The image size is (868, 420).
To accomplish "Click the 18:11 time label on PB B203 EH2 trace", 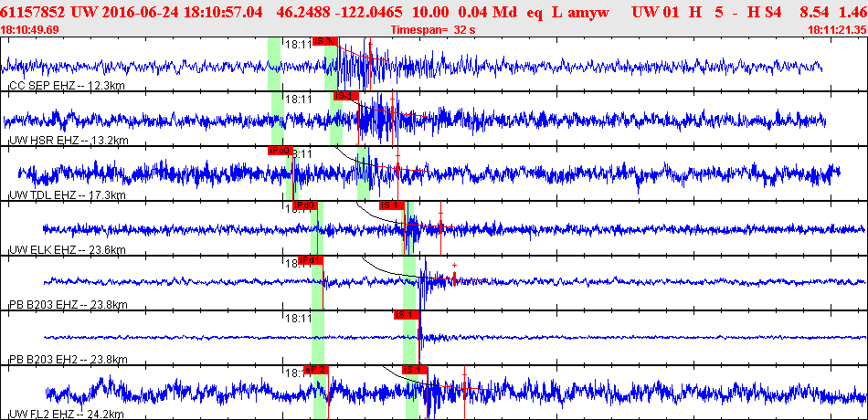I will point(299,318).
